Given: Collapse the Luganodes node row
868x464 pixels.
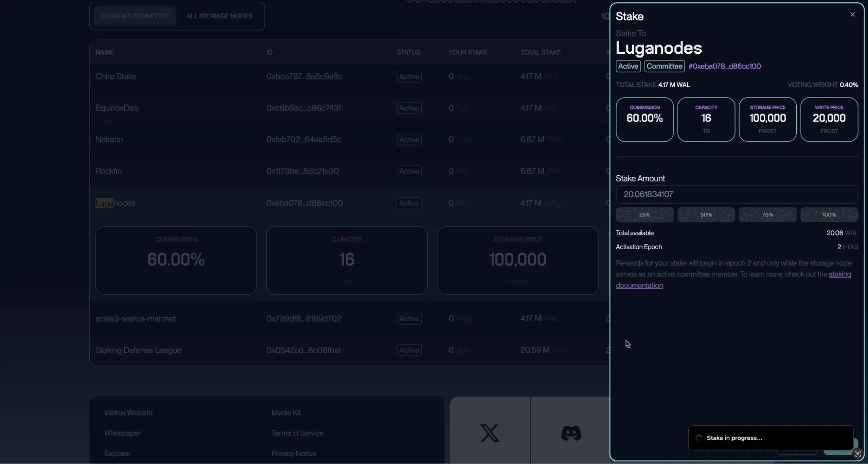Looking at the screenshot, I should click(350, 203).
